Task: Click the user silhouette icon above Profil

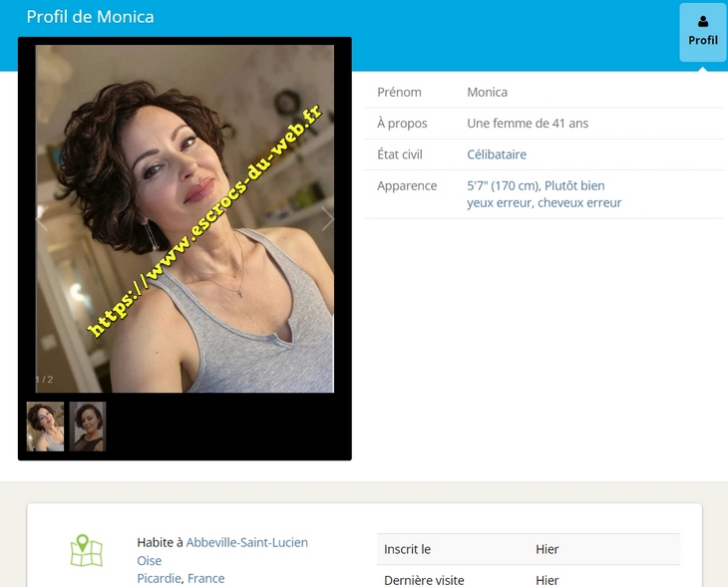Action: [703, 21]
